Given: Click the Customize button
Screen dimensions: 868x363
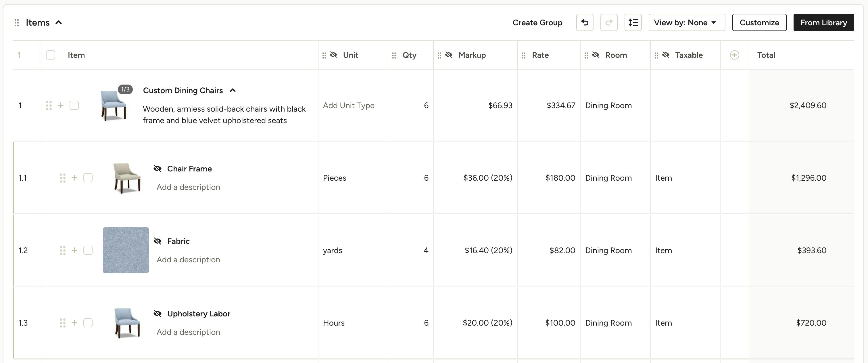Looking at the screenshot, I should (x=759, y=22).
